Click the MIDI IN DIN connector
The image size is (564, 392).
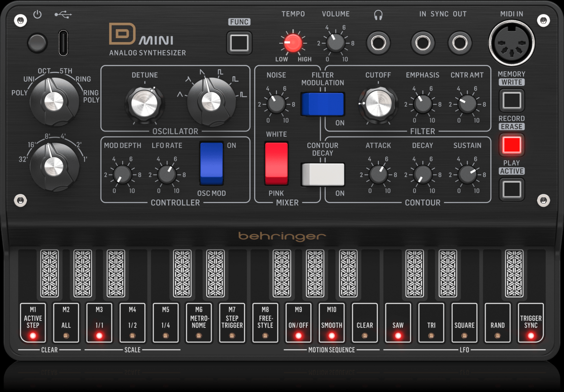tap(511, 43)
